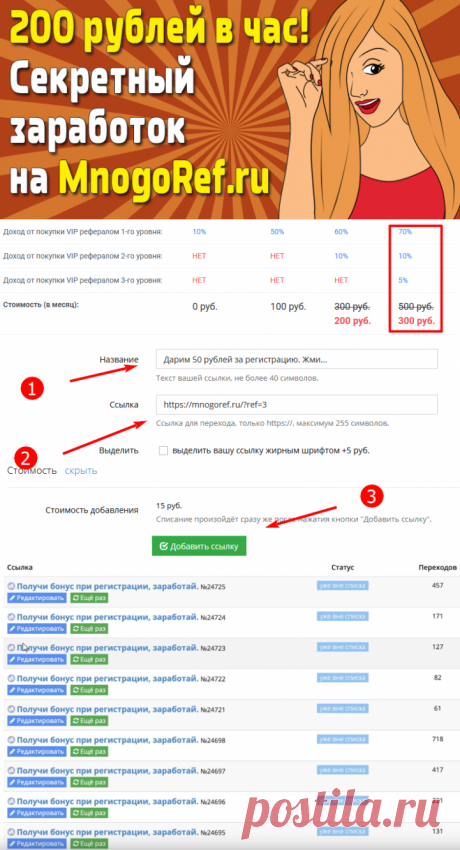Click the Название text field

coord(296,359)
